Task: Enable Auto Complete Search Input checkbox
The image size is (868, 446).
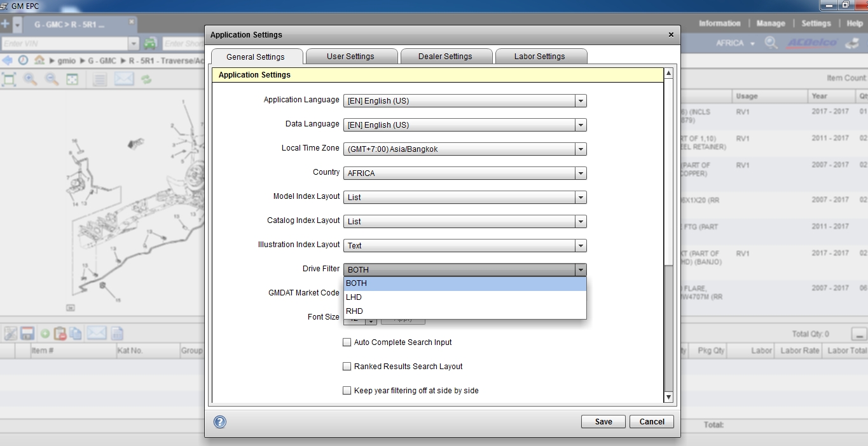Action: [347, 342]
